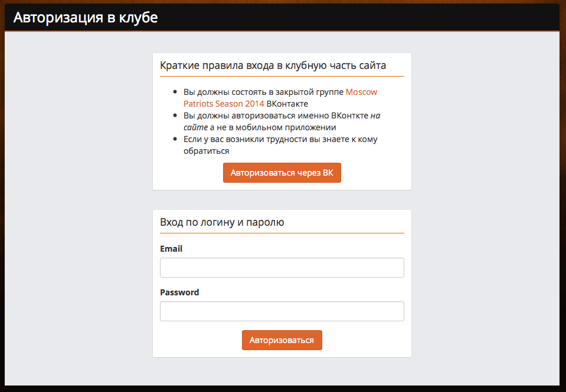566x392 pixels.
Task: Follow the Patriots Season 2014 link text
Action: click(x=224, y=104)
